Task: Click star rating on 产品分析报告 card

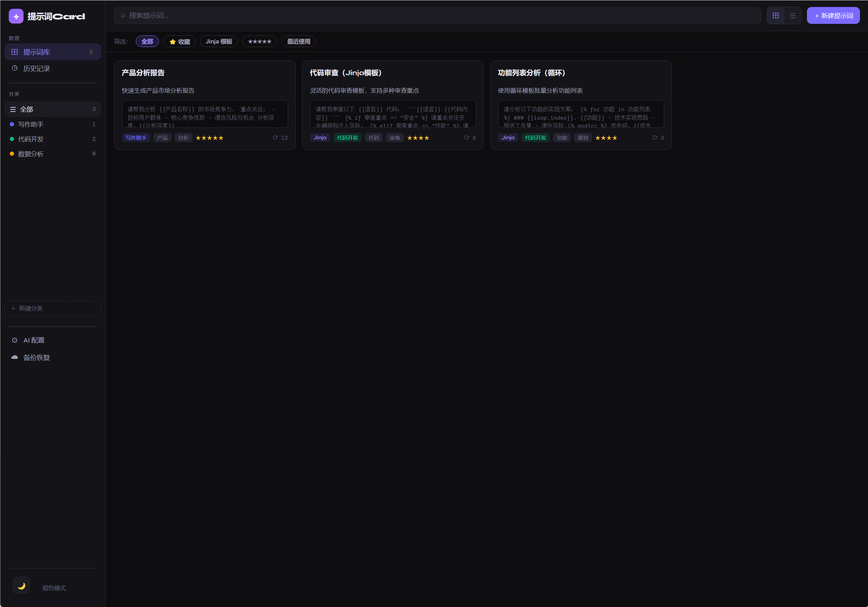Action: [209, 138]
